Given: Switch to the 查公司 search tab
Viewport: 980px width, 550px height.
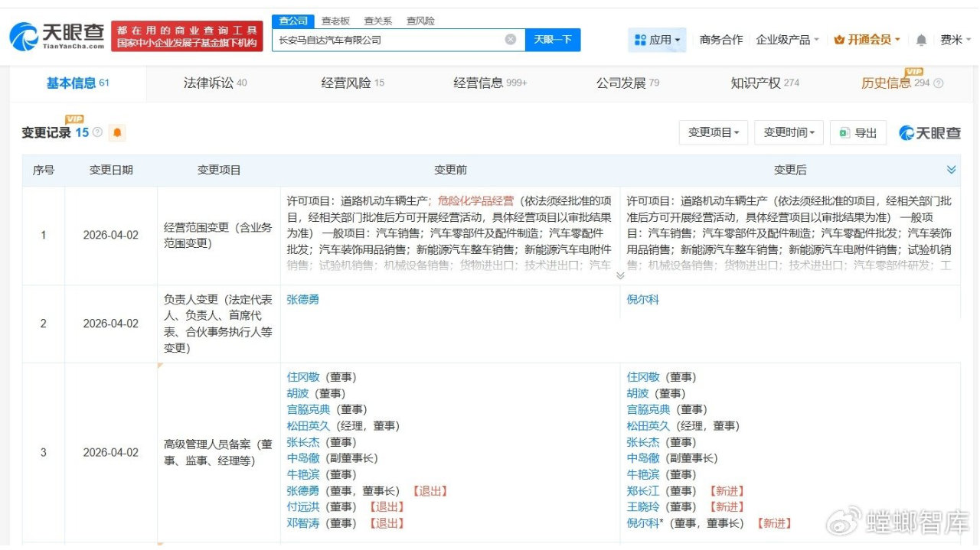Looking at the screenshot, I should [x=293, y=21].
